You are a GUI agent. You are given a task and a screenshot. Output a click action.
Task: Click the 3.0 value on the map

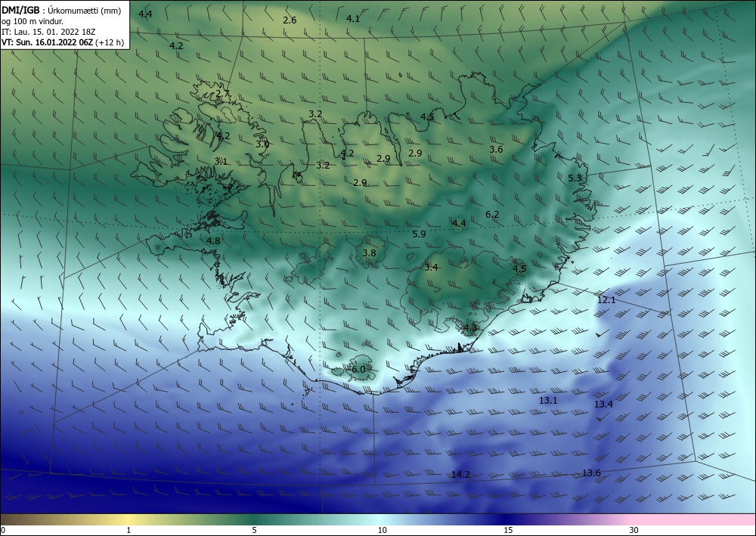click(262, 144)
